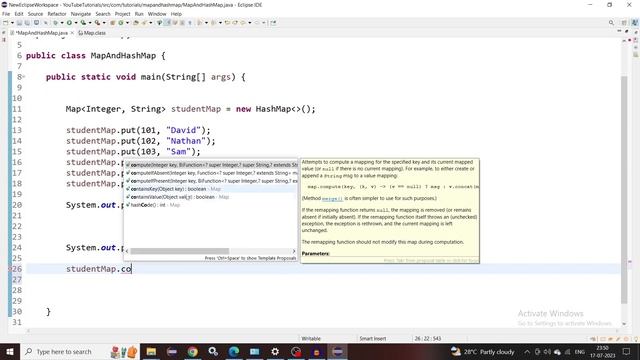Click the error marker on line 26
Viewport: 640px width, 360px height.
[11, 269]
